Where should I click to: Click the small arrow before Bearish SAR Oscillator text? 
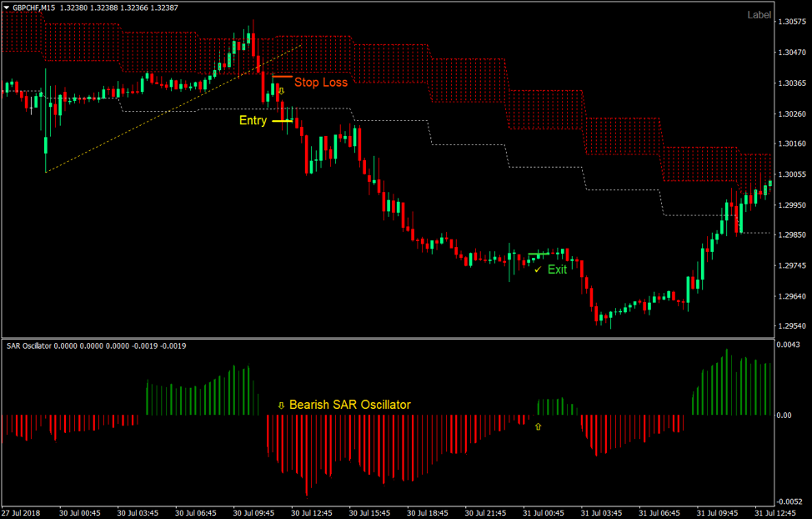pos(281,404)
